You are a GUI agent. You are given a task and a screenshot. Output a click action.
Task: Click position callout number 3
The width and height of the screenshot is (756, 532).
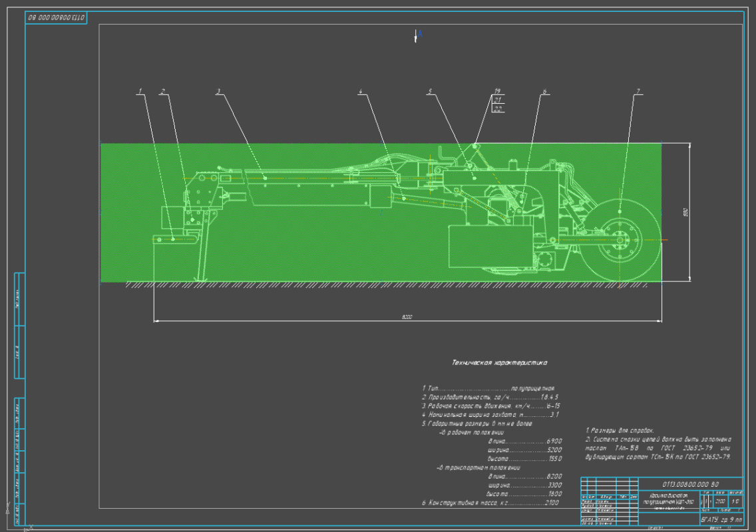pos(218,90)
